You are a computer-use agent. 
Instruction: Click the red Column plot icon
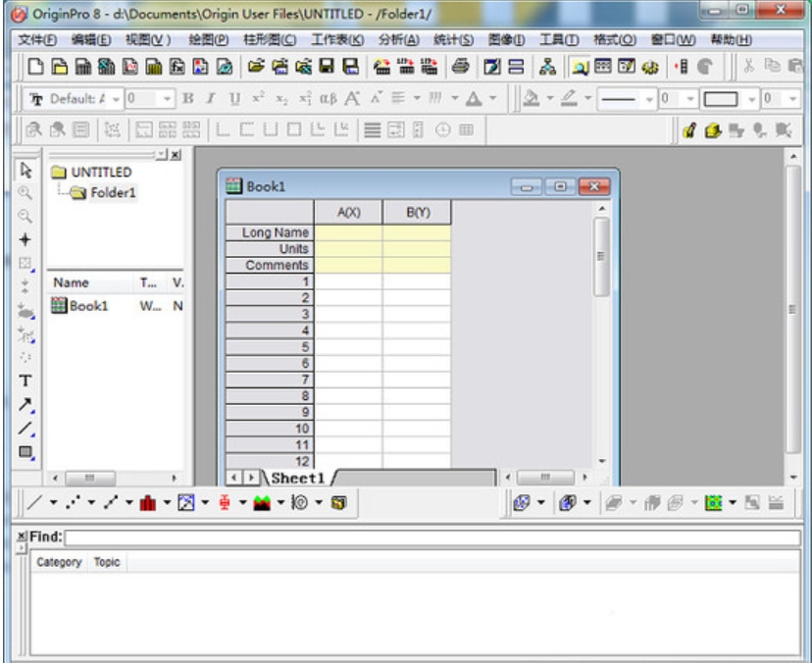148,502
